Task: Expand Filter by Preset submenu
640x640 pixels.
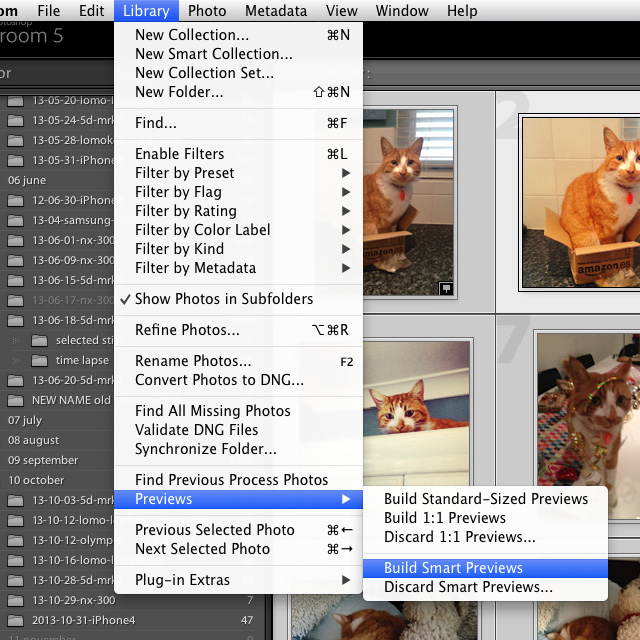Action: 238,173
